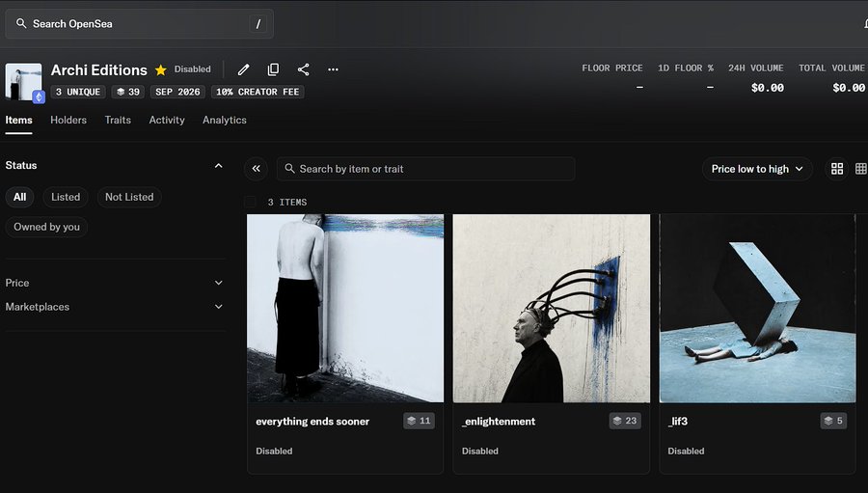Click the 10% CREATOR FEE badge
This screenshot has height=493, width=868.
pos(258,92)
